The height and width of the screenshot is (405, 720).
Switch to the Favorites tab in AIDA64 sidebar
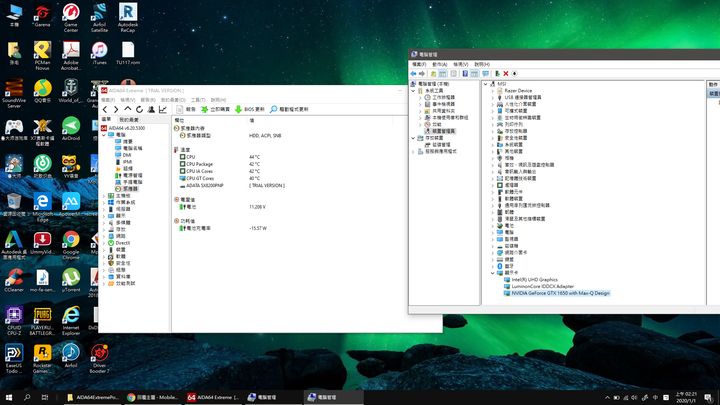pos(129,119)
